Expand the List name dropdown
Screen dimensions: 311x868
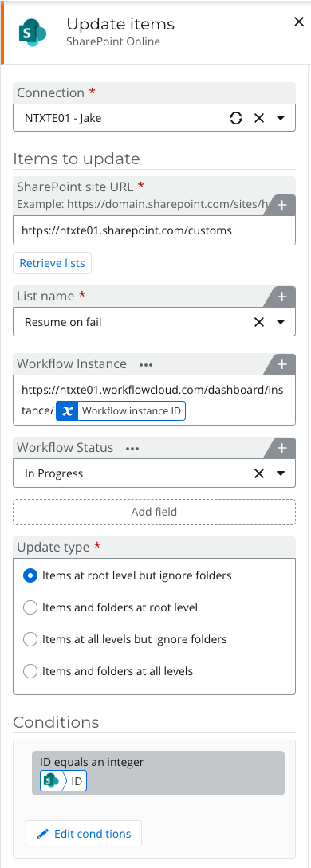pos(281,322)
